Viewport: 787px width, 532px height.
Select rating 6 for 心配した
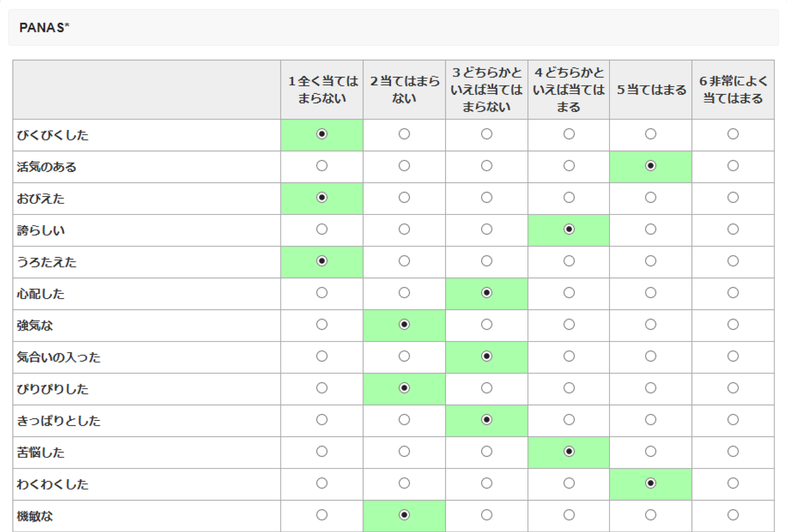point(733,293)
